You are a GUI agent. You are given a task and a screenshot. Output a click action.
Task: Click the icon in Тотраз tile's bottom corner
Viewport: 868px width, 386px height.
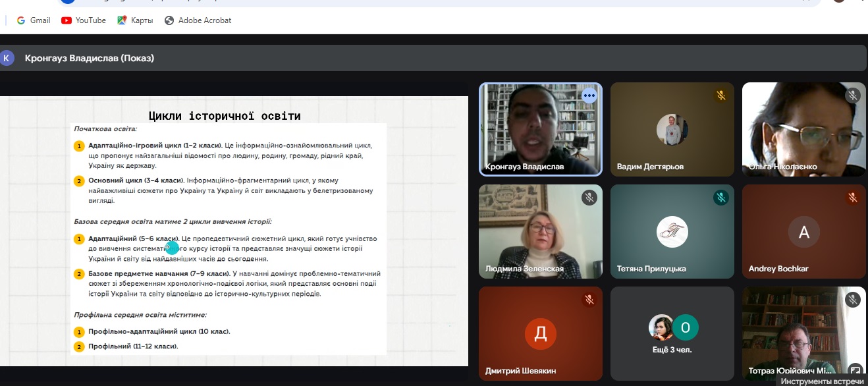click(x=855, y=370)
